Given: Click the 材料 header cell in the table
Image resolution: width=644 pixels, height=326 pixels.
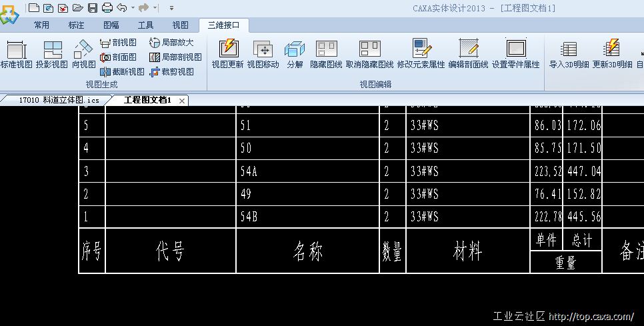Looking at the screenshot, I should [467, 251].
